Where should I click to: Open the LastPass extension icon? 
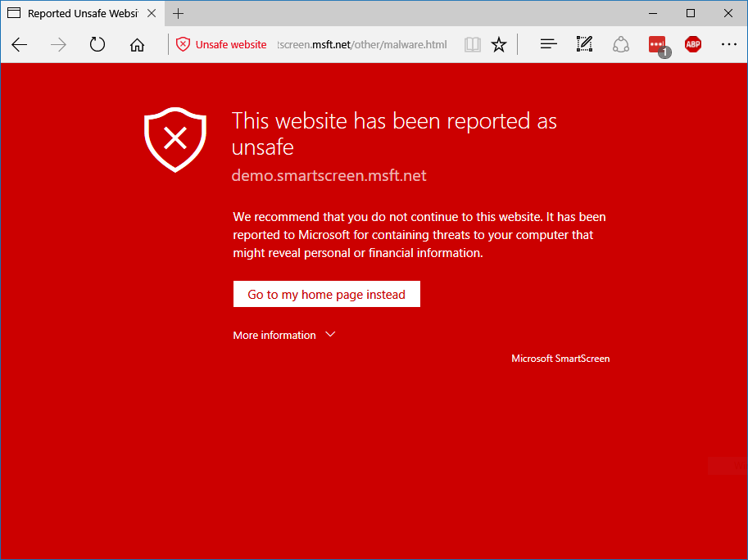[x=660, y=46]
